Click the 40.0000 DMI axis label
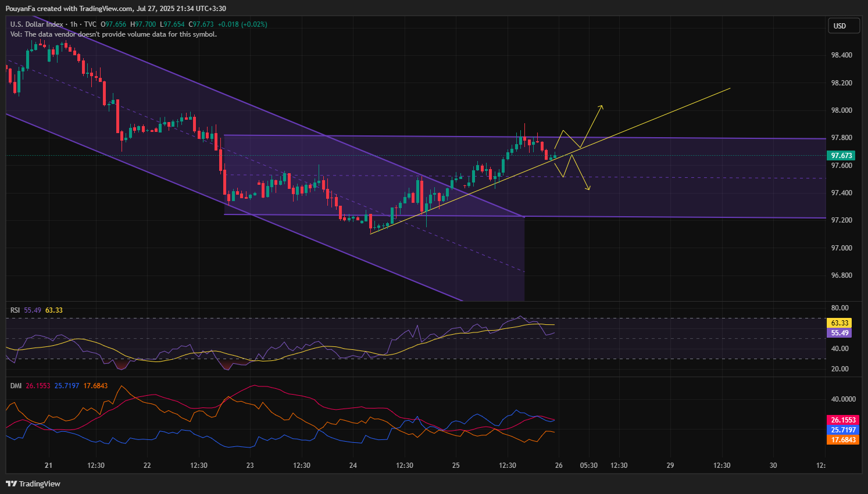Viewport: 868px width, 494px height. [844, 399]
